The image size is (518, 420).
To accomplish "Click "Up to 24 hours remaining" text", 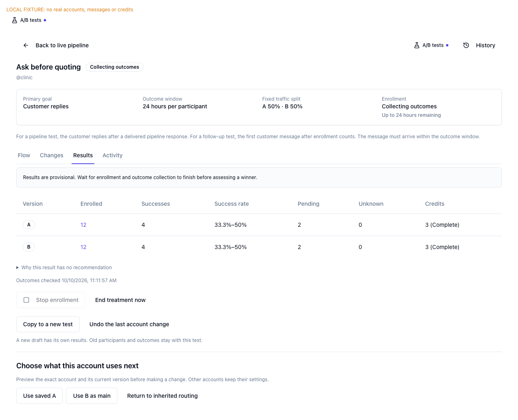I will (411, 115).
